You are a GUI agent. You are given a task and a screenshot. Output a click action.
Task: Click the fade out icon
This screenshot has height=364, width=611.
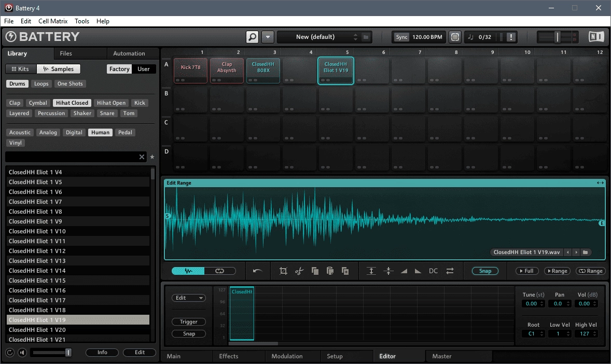tap(418, 271)
